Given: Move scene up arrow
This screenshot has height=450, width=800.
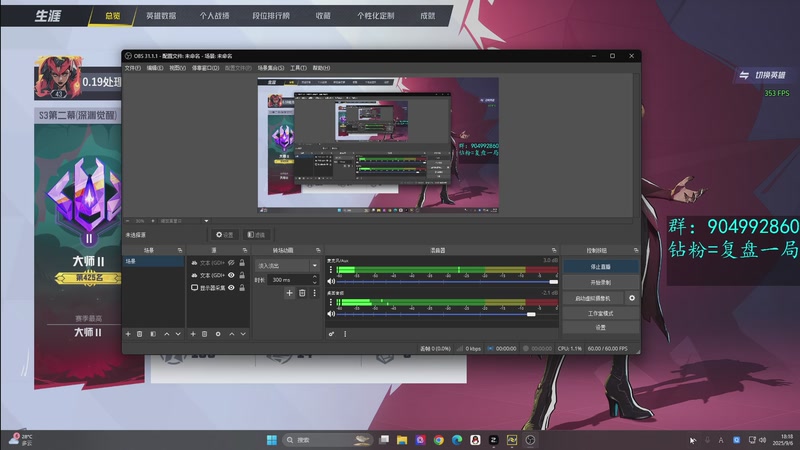Looking at the screenshot, I should click(167, 334).
